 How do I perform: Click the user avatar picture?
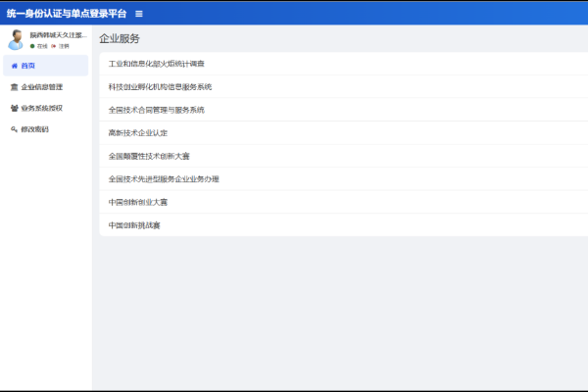[x=17, y=39]
